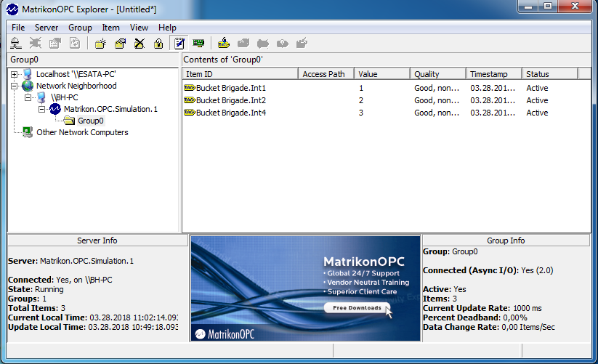Click the timestamp cell of Bucket Brigade.Int4
The image size is (598, 364).
click(493, 113)
